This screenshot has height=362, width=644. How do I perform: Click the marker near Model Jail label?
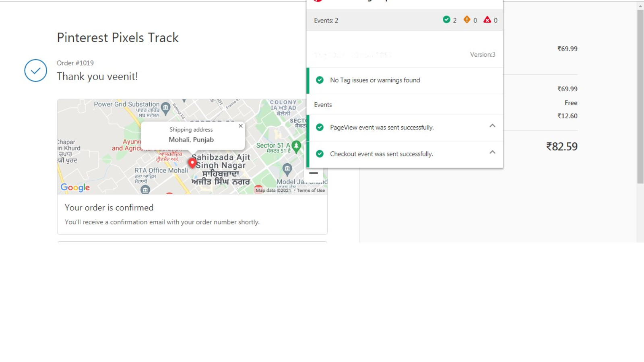coord(287,169)
